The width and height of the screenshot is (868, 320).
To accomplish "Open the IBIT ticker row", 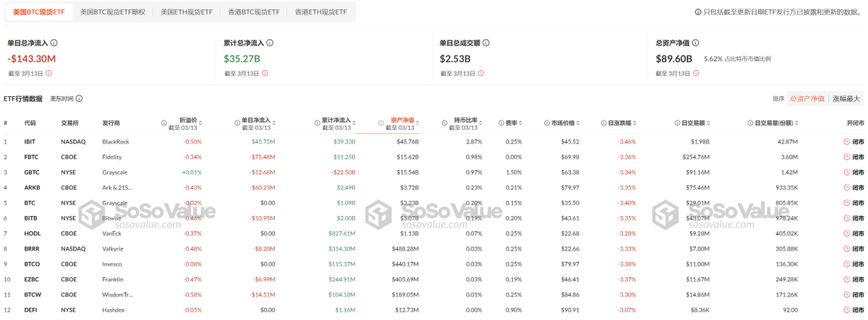I will [434, 142].
